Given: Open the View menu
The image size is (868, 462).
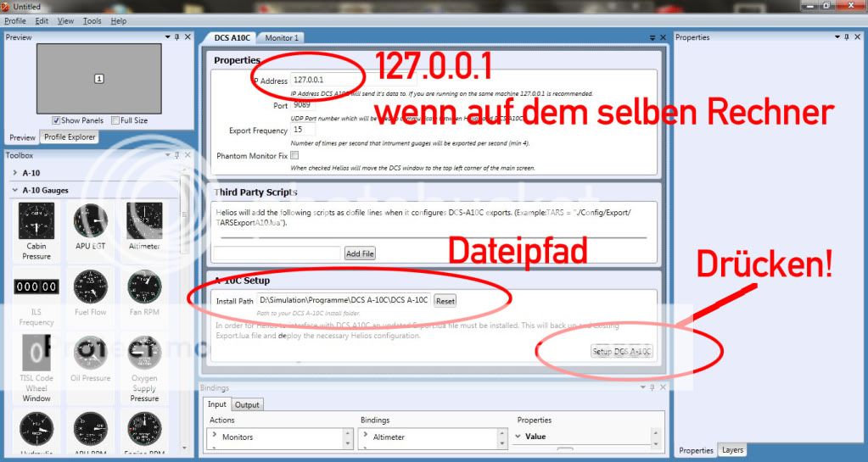Looking at the screenshot, I should coord(65,20).
